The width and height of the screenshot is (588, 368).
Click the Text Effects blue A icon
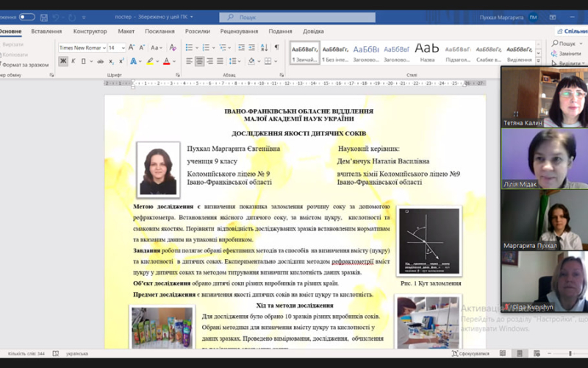133,61
